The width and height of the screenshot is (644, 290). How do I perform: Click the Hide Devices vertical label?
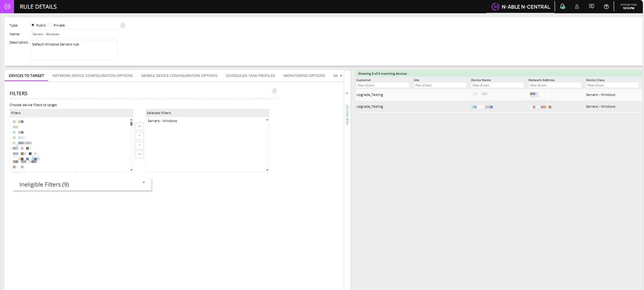[x=347, y=115]
